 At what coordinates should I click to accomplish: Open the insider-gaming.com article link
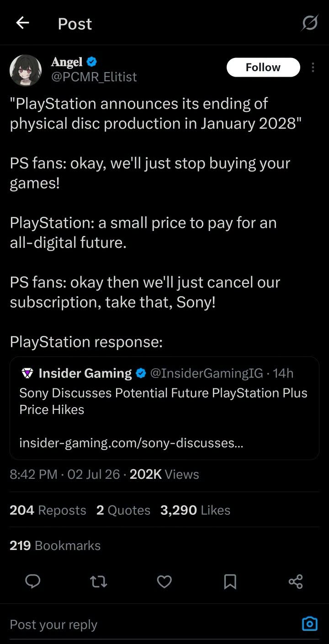click(x=131, y=443)
